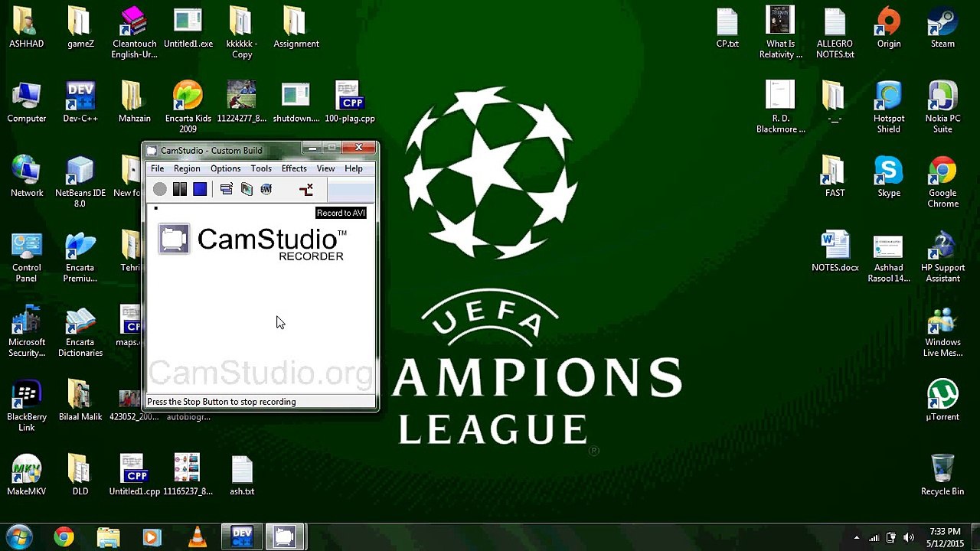Minimize the CamStudio window

pyautogui.click(x=312, y=148)
